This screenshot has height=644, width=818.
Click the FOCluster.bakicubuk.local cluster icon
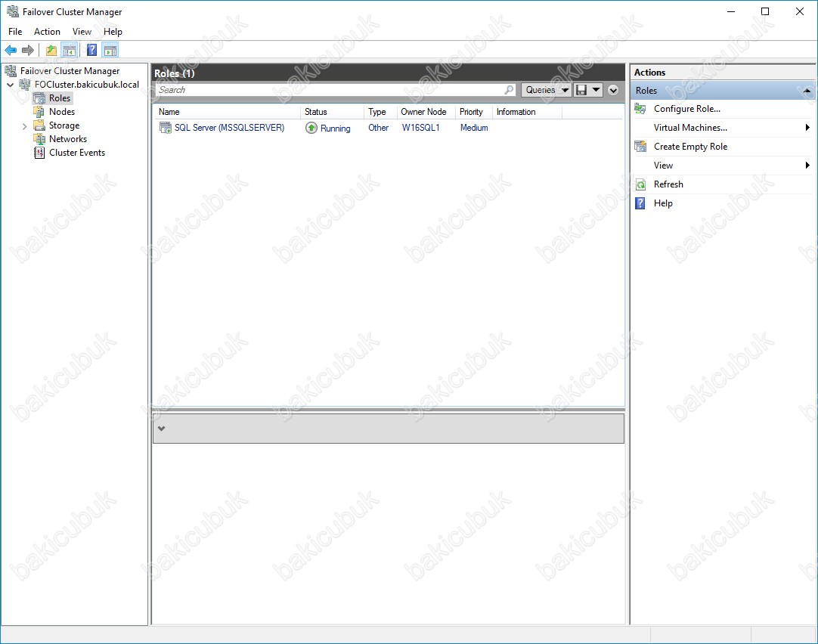[24, 84]
